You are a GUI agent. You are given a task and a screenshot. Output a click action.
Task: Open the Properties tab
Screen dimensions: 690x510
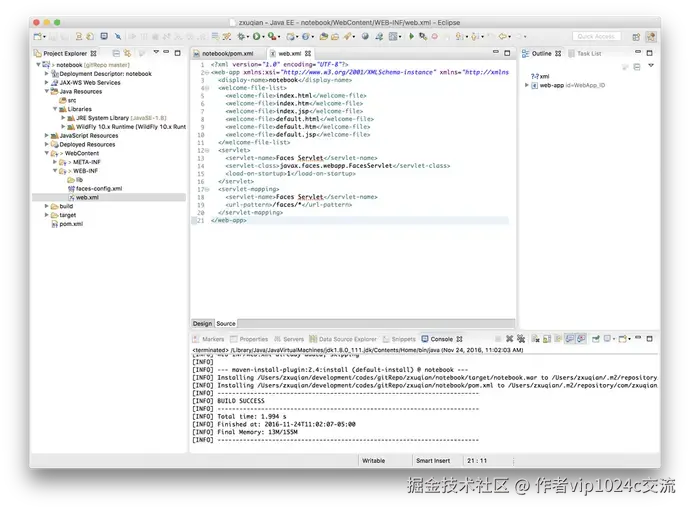coord(249,339)
